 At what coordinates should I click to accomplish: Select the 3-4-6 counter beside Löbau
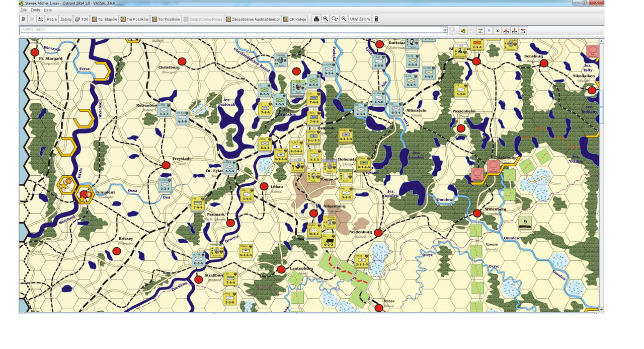(247, 195)
